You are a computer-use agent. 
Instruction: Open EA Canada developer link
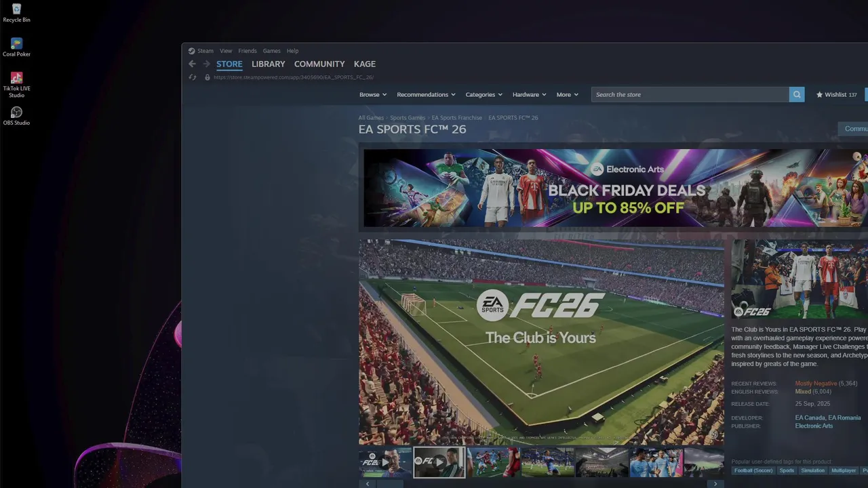810,418
